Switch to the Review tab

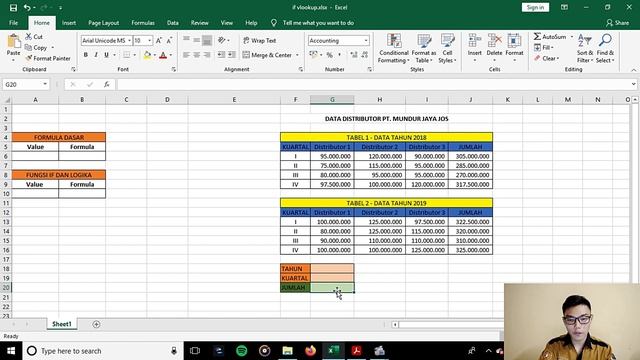pyautogui.click(x=200, y=23)
